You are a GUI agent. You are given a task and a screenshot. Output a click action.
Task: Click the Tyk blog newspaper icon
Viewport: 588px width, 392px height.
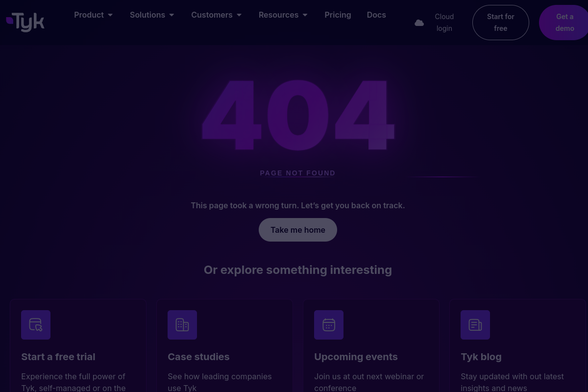(x=475, y=325)
